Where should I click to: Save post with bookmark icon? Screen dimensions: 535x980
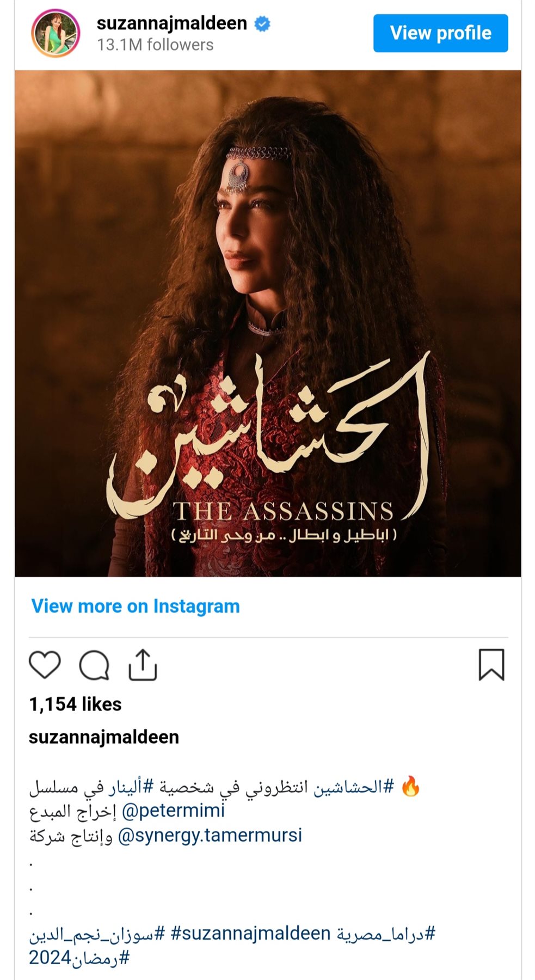[x=491, y=665]
